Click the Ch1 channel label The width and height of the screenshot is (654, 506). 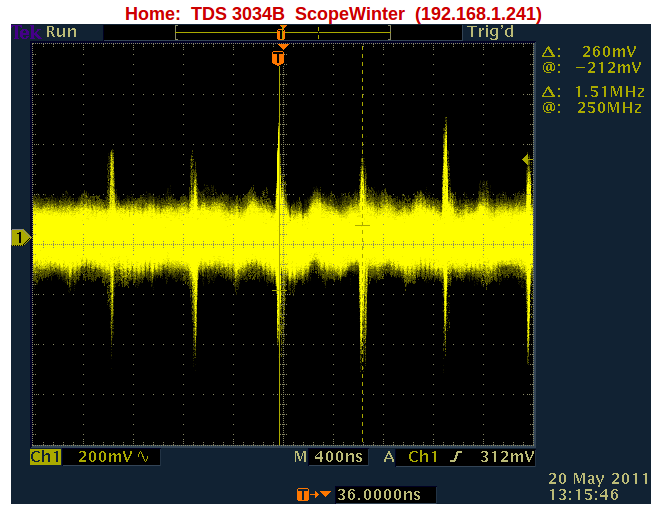(45, 457)
